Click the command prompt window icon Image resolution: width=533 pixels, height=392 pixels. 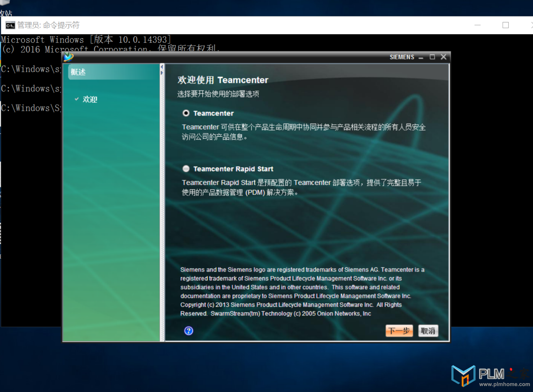[10, 25]
